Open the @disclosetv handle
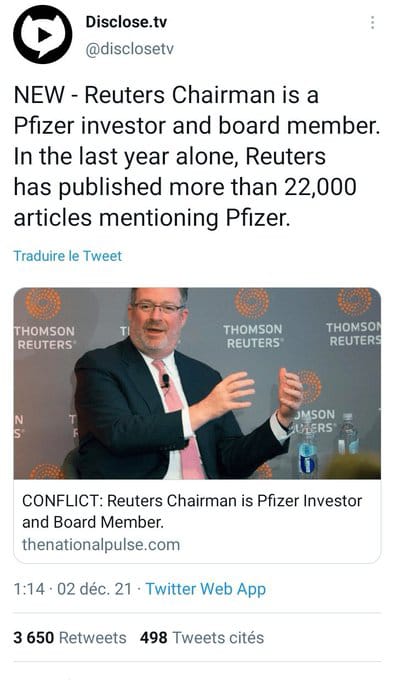 [x=130, y=49]
